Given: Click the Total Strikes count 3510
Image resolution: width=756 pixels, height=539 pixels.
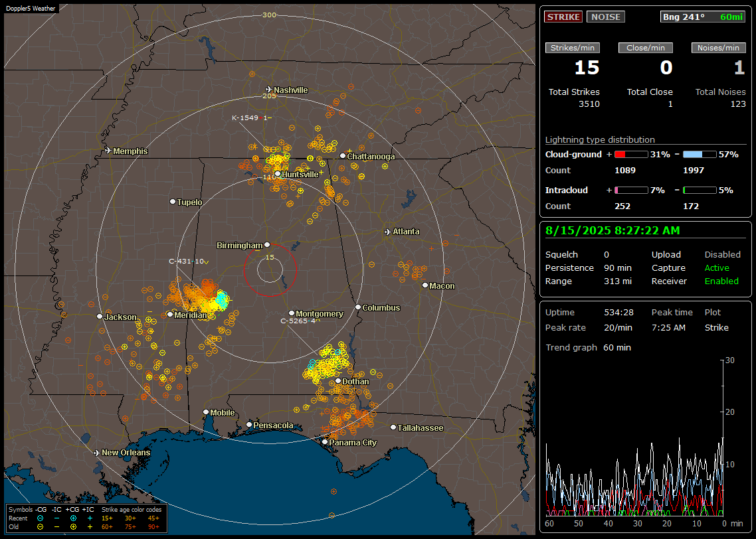Looking at the screenshot, I should click(589, 104).
